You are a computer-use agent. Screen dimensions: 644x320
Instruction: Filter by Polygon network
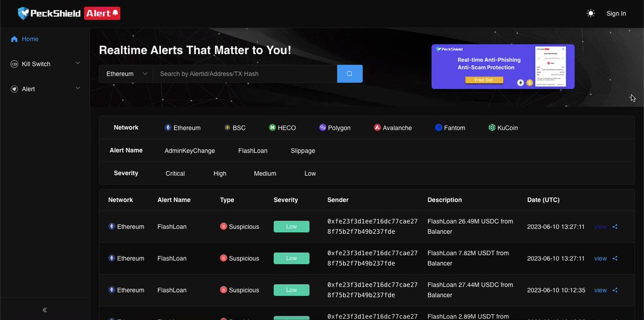tap(335, 128)
